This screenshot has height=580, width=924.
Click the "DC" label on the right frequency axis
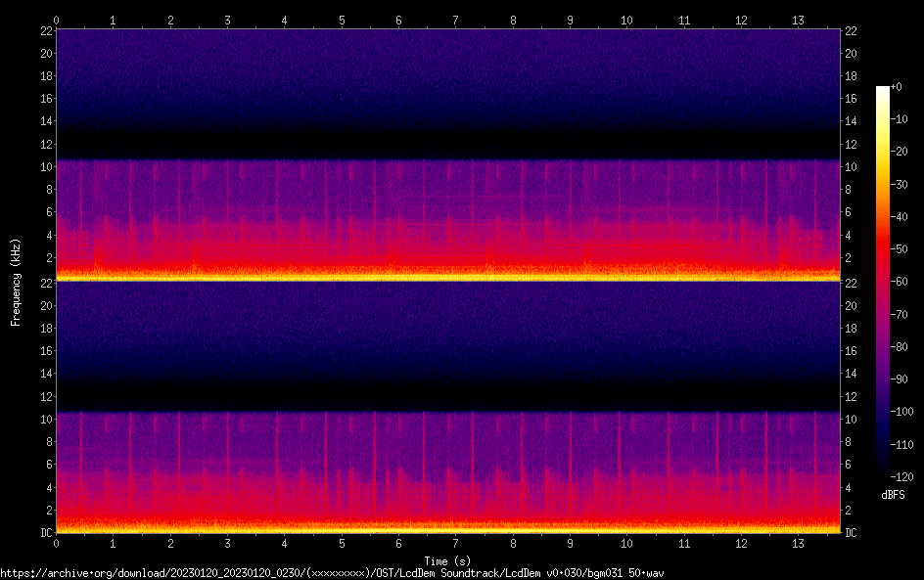pos(852,532)
